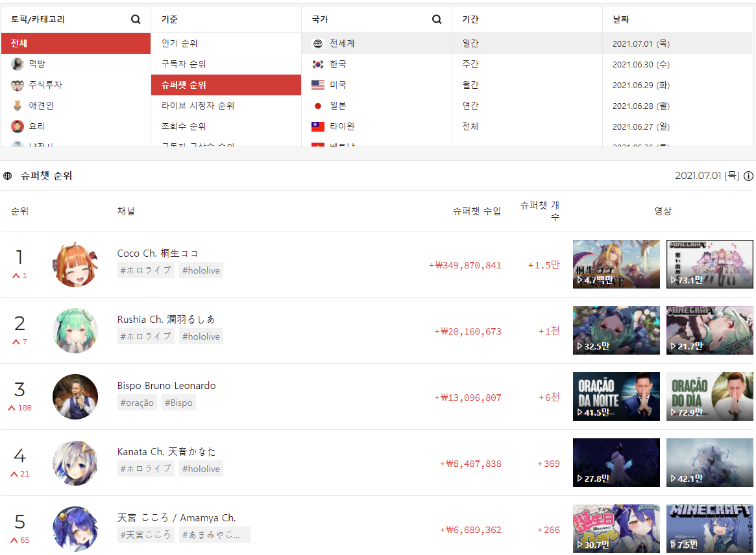This screenshot has width=756, height=555.
Task: Click the 주식투자 category avatar icon
Action: click(18, 85)
